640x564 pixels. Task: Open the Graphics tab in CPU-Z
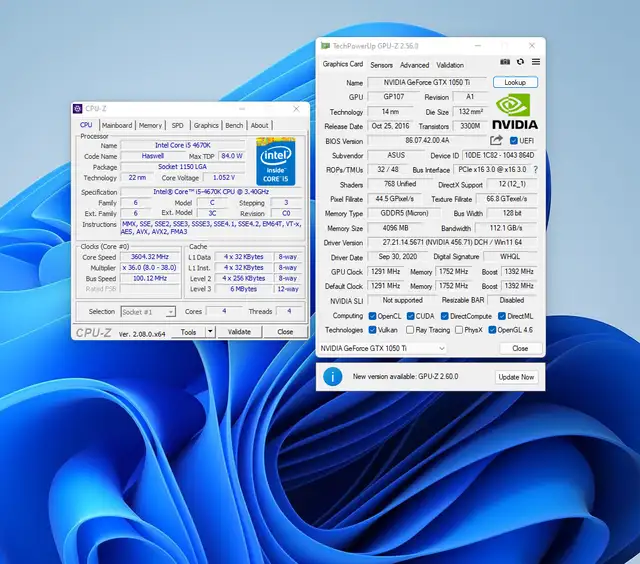206,125
